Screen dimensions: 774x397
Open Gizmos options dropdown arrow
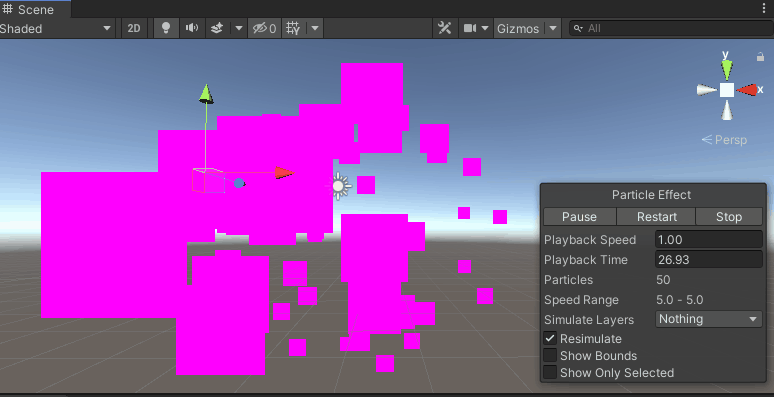(553, 29)
